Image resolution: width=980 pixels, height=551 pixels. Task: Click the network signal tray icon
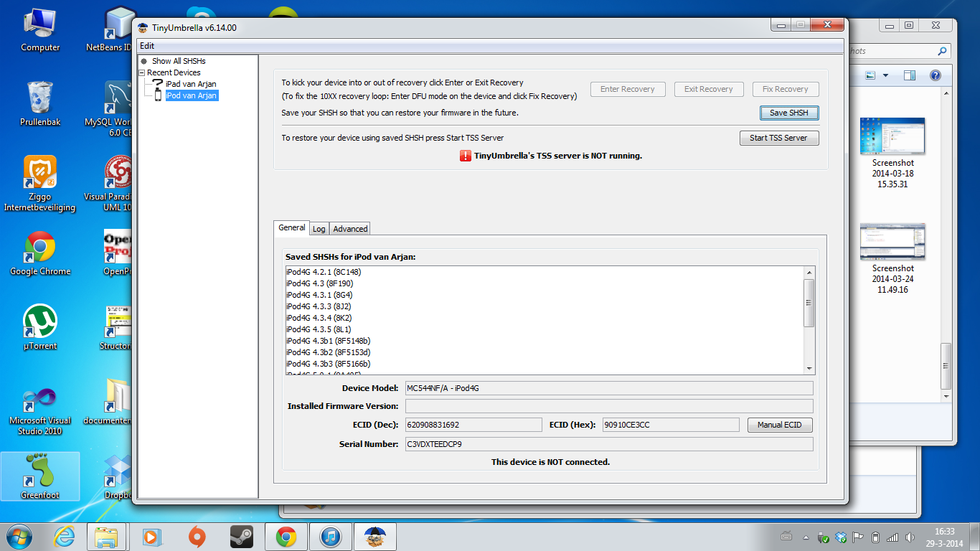pyautogui.click(x=892, y=537)
